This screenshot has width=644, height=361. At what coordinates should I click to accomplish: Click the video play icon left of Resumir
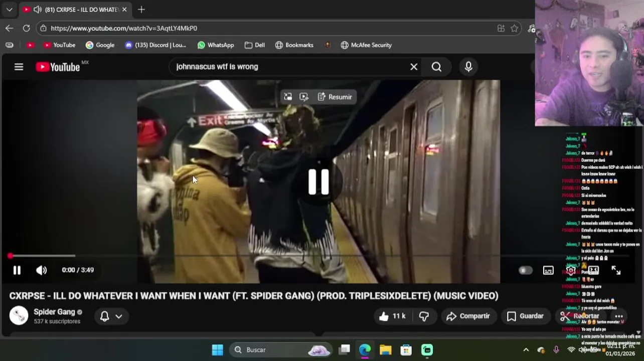click(x=304, y=97)
